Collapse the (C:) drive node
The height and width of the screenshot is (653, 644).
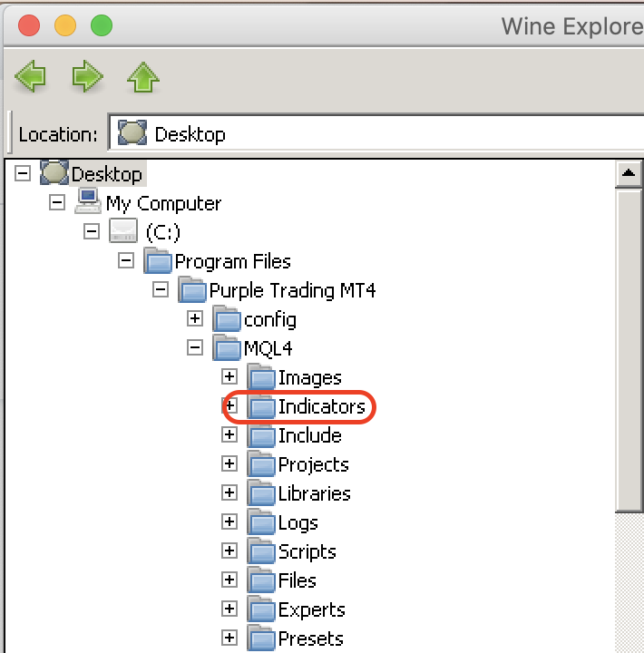(92, 231)
